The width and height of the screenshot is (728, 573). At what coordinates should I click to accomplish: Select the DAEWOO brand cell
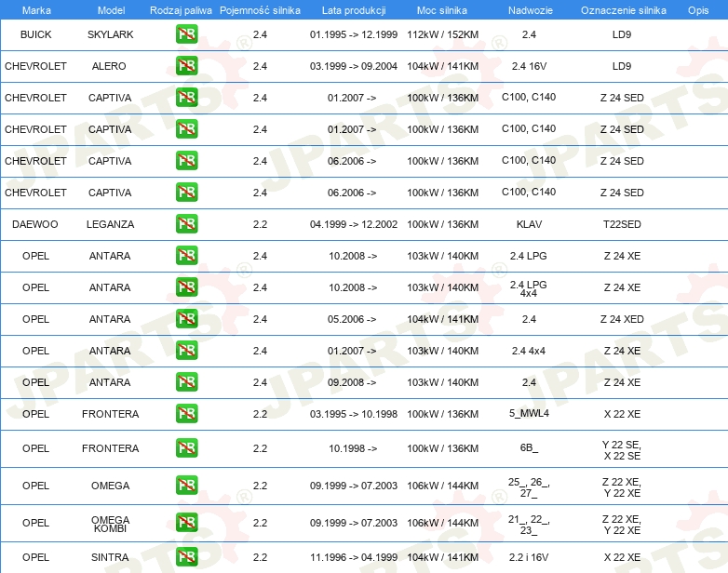[x=35, y=224]
